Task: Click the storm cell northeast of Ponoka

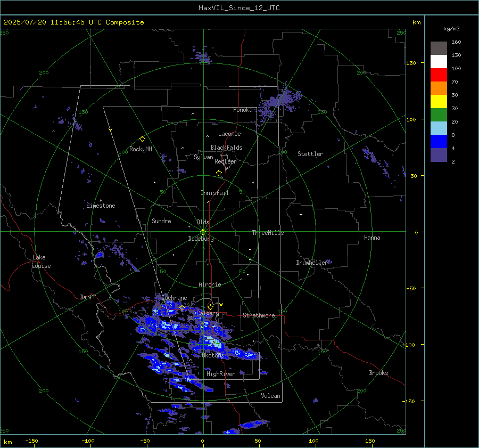Action: click(279, 102)
